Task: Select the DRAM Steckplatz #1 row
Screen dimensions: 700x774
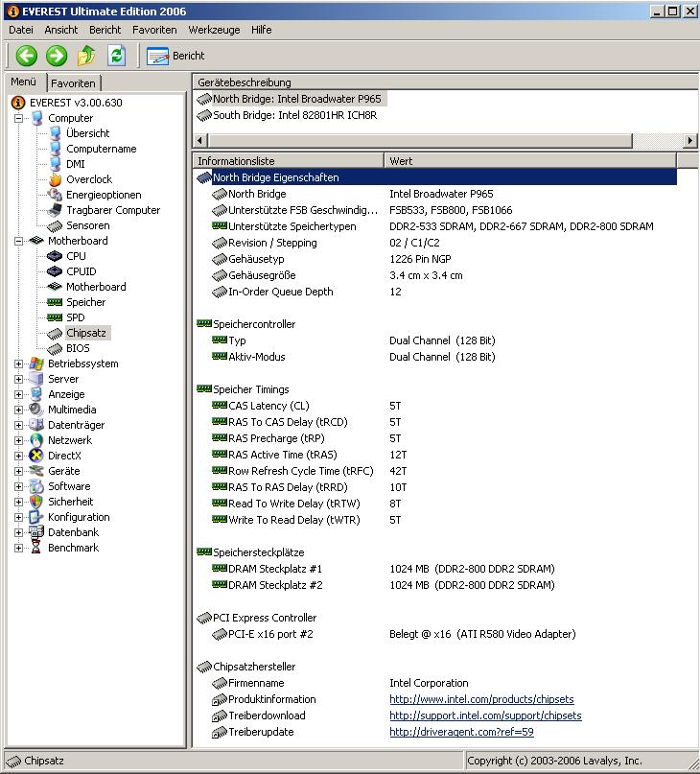Action: (x=436, y=568)
